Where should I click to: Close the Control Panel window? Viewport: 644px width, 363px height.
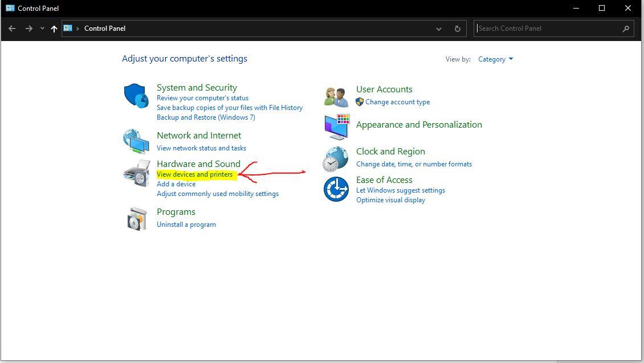coord(628,8)
